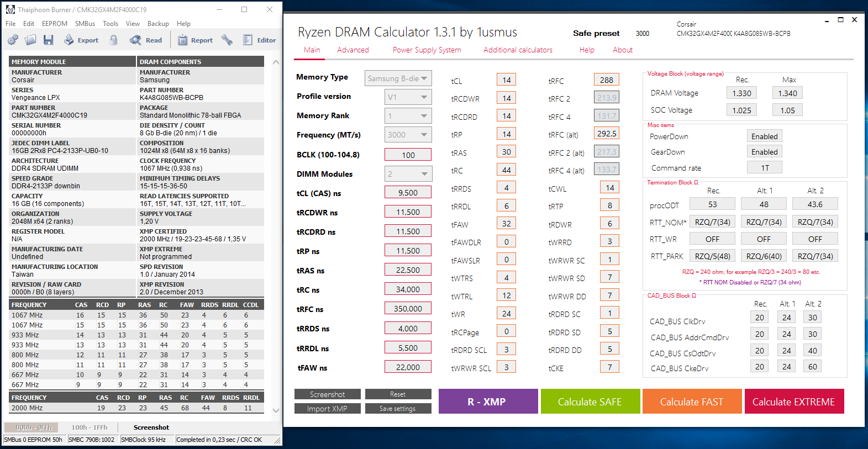Open the Profile version dropdown
The height and width of the screenshot is (449, 868).
(408, 97)
